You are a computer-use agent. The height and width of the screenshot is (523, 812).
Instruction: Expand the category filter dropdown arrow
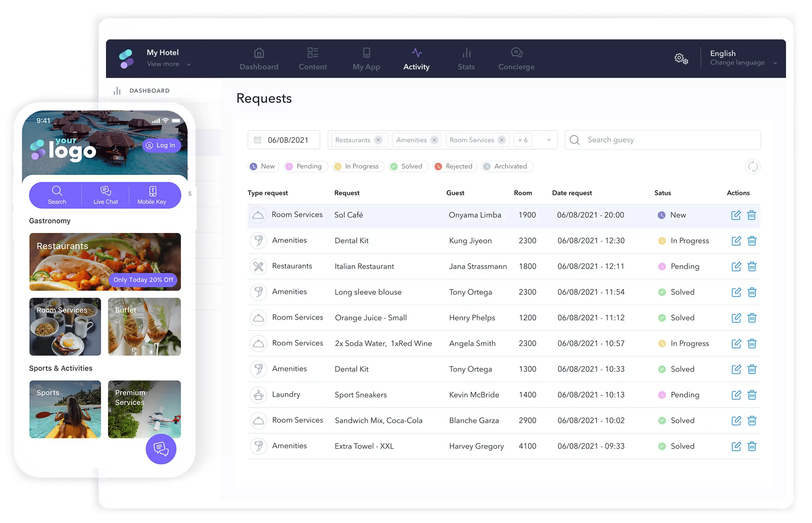(549, 140)
